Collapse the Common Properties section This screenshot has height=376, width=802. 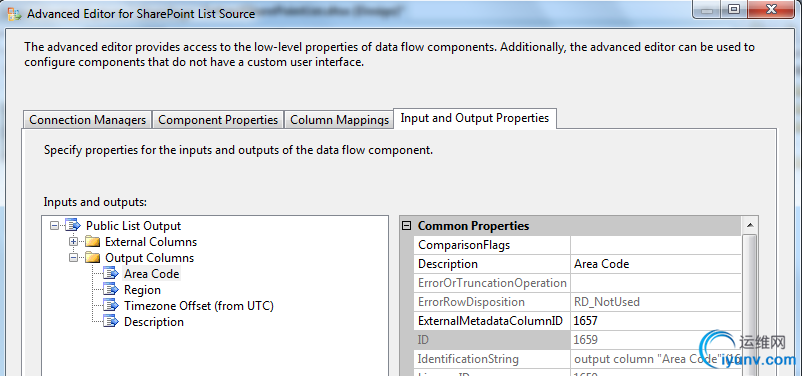(407, 226)
